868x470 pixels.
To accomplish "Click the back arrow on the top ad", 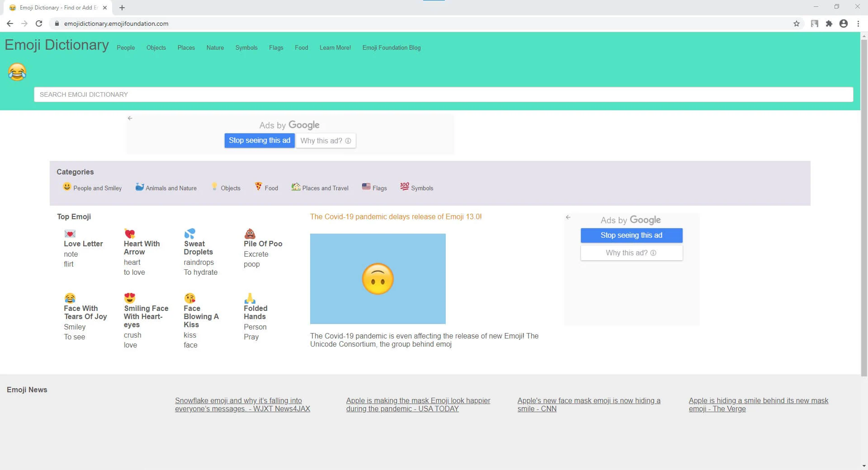I will pos(130,118).
